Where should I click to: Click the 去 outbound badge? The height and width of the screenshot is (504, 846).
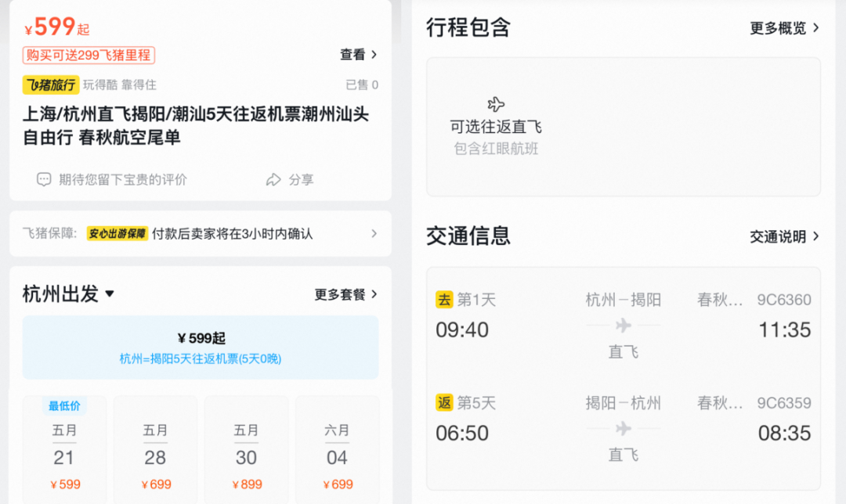pyautogui.click(x=444, y=299)
